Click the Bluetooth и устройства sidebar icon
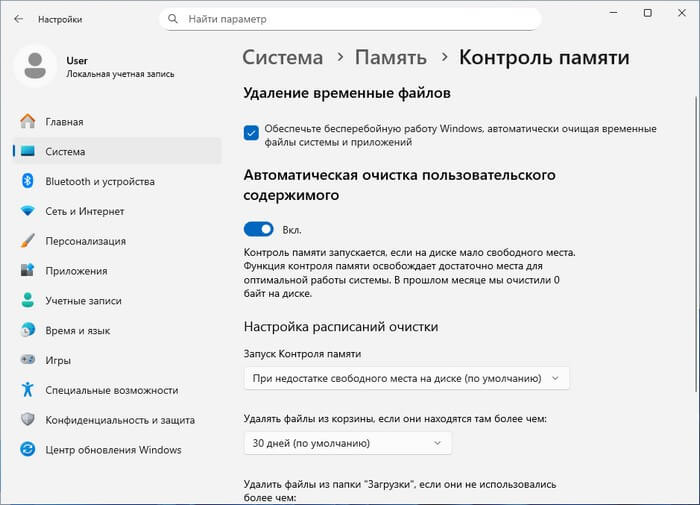The height and width of the screenshot is (505, 700). 27,181
